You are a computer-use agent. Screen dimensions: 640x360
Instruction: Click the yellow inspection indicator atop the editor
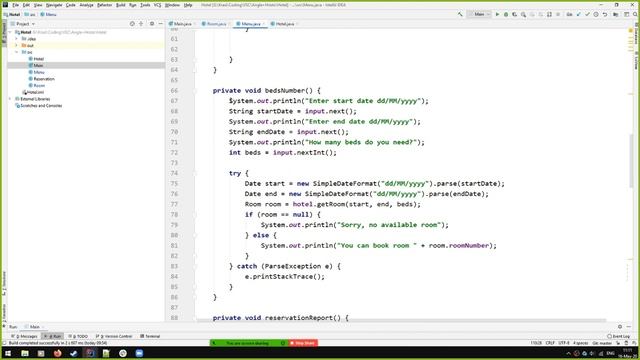pyautogui.click(x=631, y=30)
